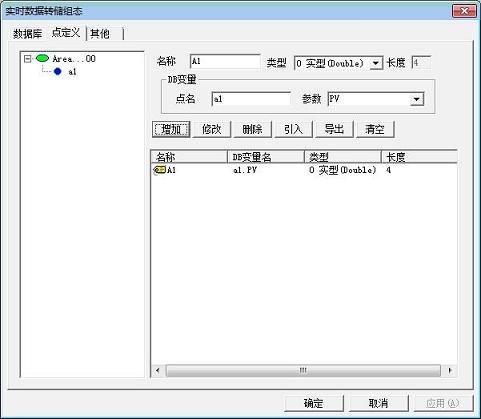The width and height of the screenshot is (481, 419).
Task: Click the 清空 clear button
Action: point(375,129)
